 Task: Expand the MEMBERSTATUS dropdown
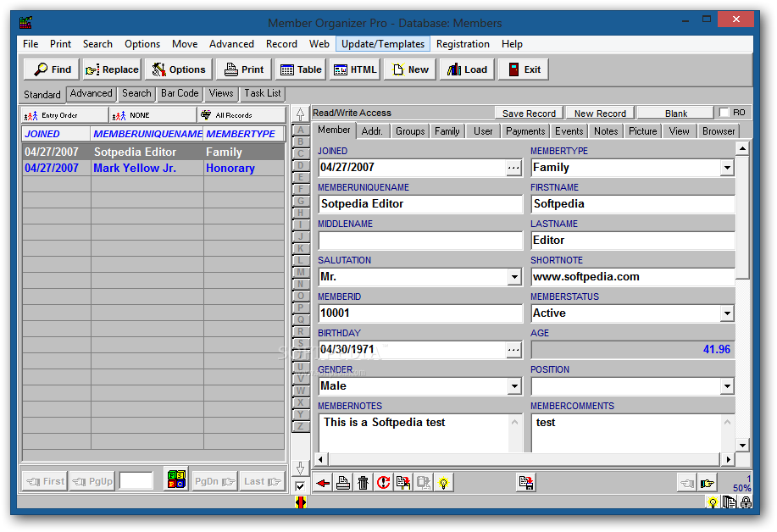click(x=727, y=313)
